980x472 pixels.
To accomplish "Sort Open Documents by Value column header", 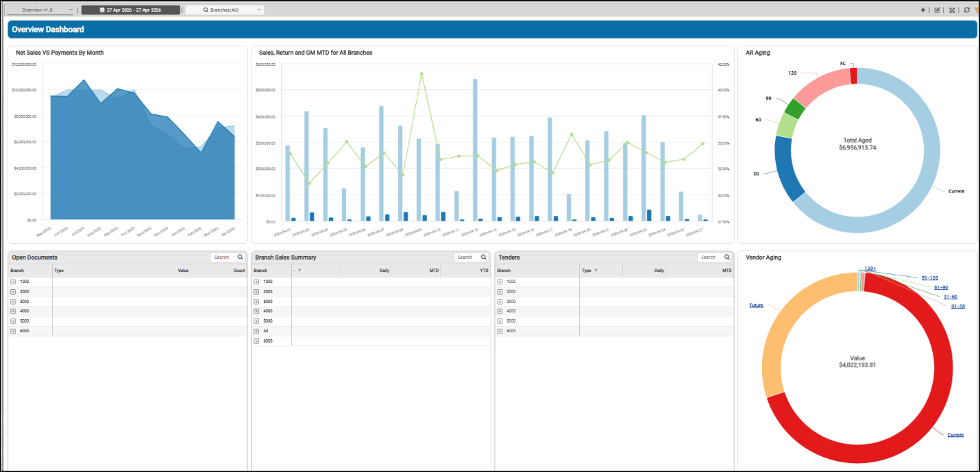I will (x=183, y=271).
